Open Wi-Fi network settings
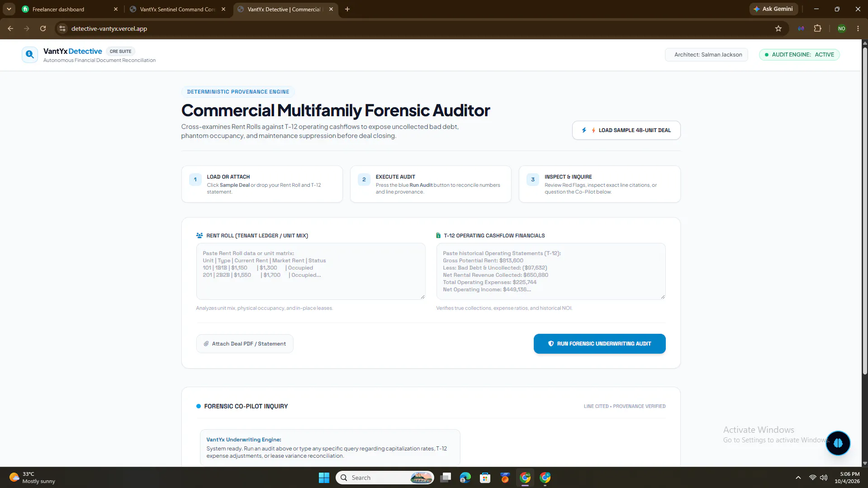 pos(813,478)
